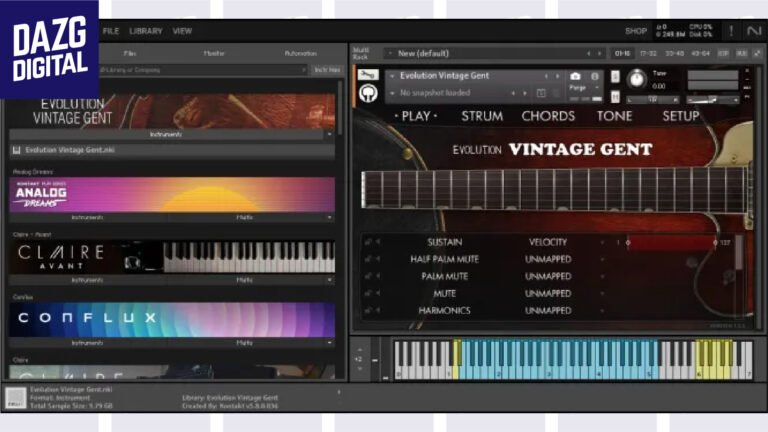Open instrument info icon beside the camera
Screen dimensions: 768x432
pos(595,76)
